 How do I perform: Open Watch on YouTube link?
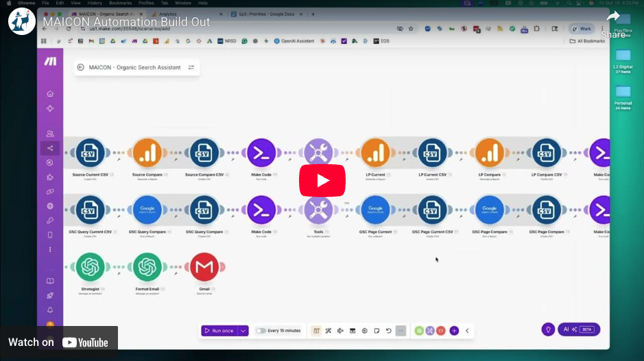pyautogui.click(x=58, y=342)
